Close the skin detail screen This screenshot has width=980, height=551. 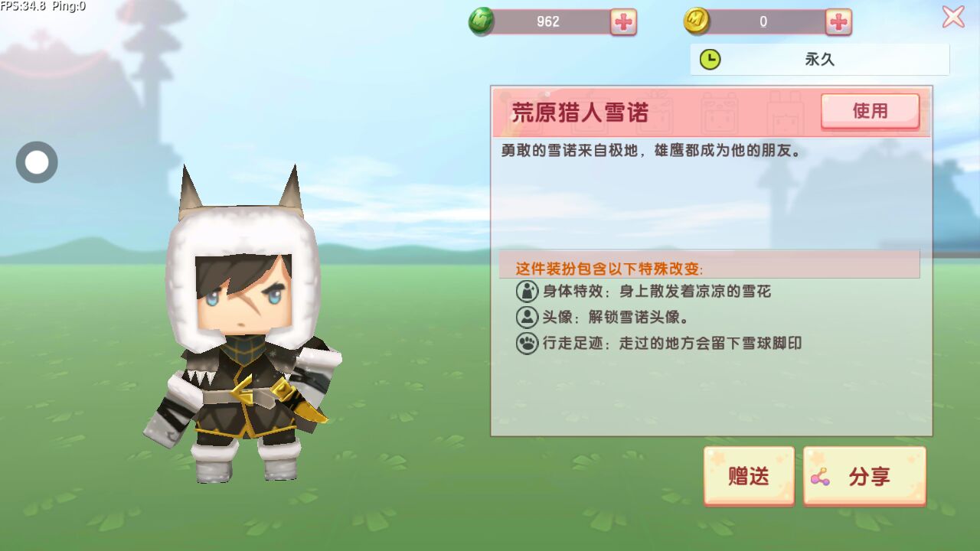953,16
